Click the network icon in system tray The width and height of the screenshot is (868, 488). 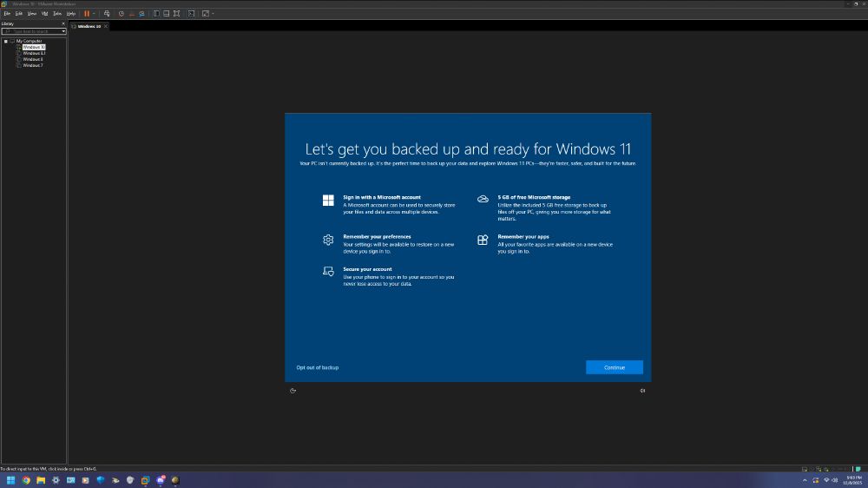click(x=826, y=480)
